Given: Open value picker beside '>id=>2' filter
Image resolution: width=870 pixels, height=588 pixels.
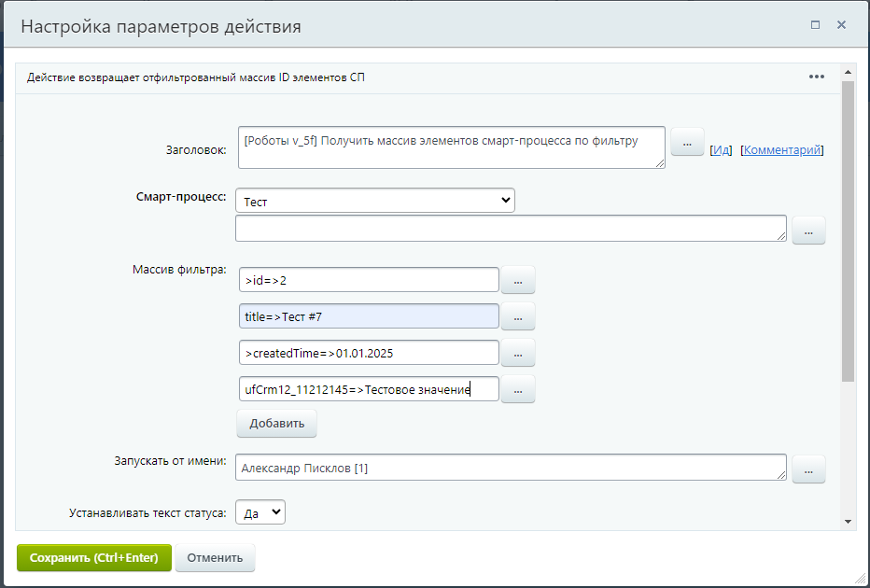Looking at the screenshot, I should click(518, 280).
